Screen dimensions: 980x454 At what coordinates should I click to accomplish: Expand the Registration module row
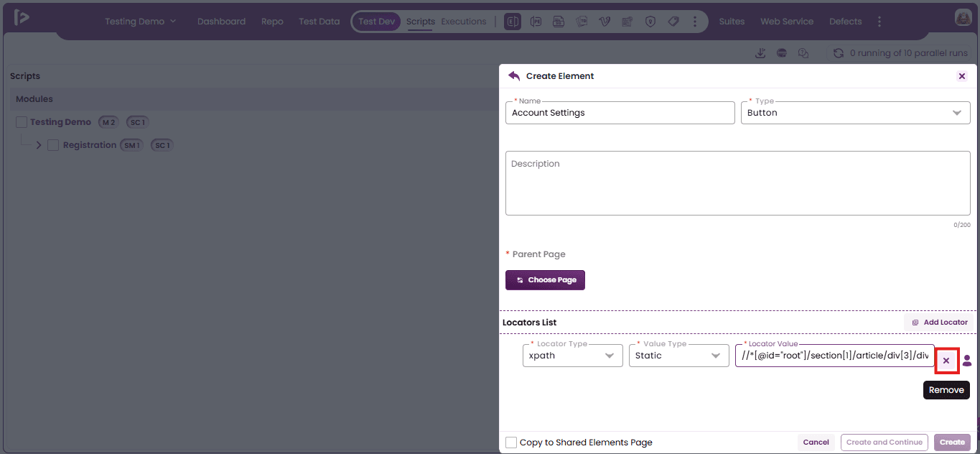[x=39, y=145]
